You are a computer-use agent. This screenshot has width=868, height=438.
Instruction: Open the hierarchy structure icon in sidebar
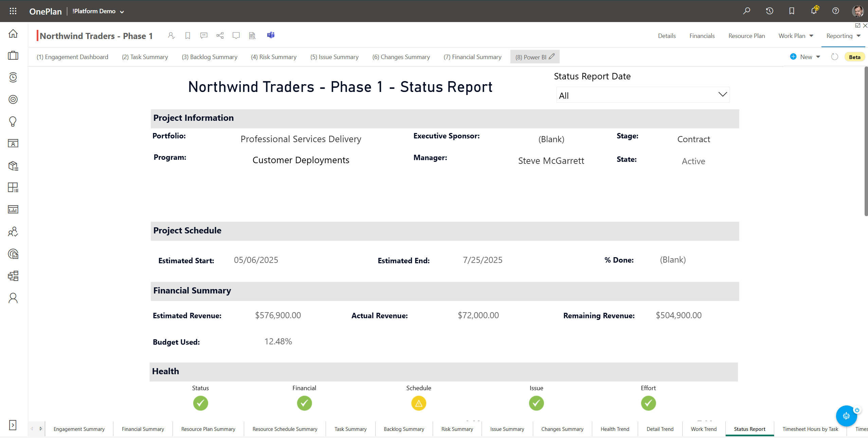13,276
